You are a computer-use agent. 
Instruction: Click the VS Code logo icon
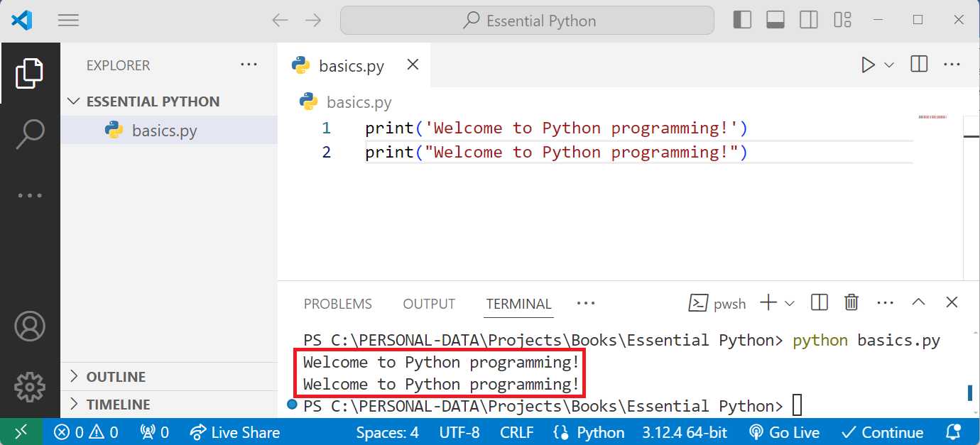pos(21,20)
